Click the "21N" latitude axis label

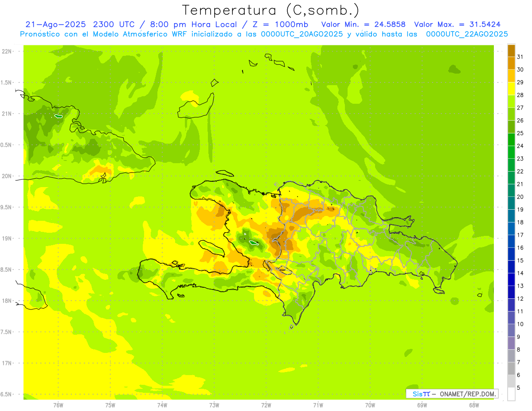pos(7,114)
